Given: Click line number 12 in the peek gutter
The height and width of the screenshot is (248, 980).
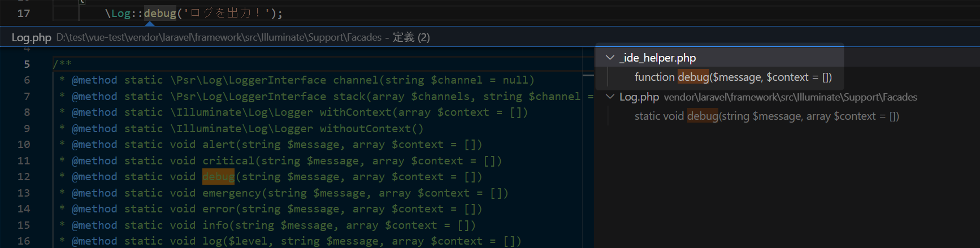Looking at the screenshot, I should tap(24, 177).
